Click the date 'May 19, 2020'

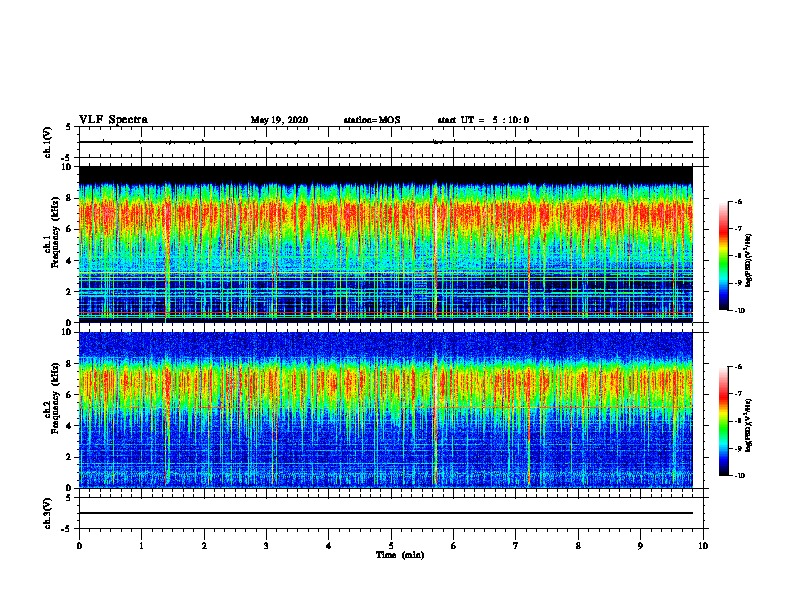coord(279,120)
